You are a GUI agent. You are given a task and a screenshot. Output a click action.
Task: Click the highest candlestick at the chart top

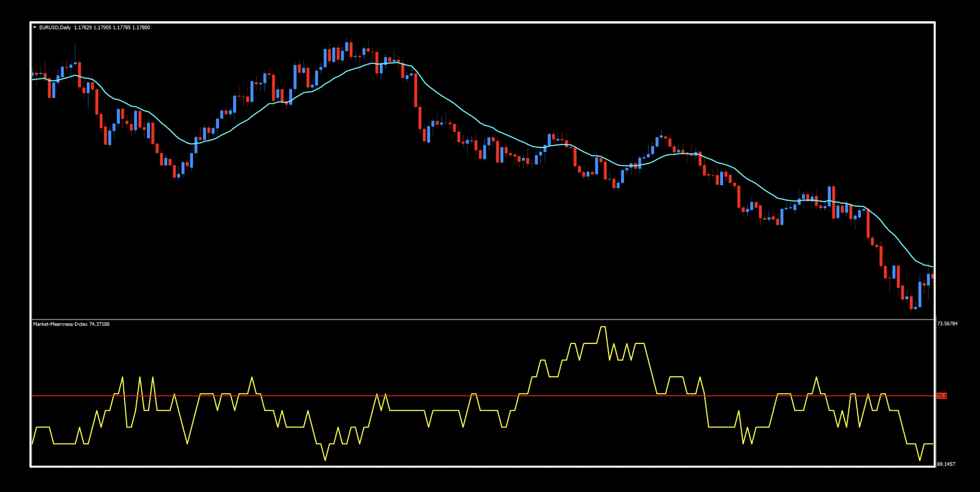(x=347, y=46)
